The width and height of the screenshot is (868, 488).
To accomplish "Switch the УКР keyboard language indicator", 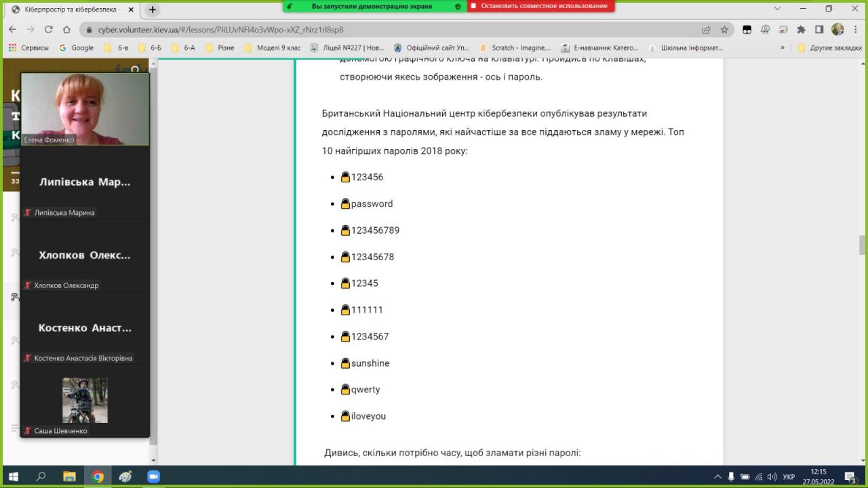I will [x=789, y=476].
